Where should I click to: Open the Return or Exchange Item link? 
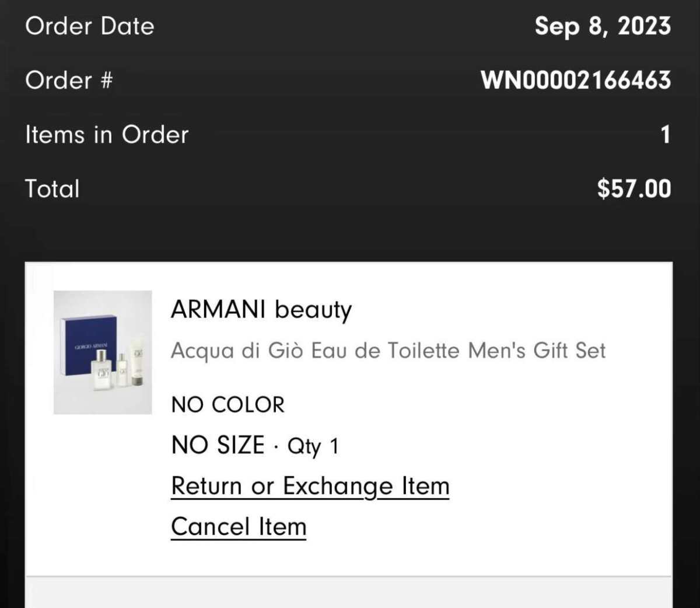pos(310,486)
